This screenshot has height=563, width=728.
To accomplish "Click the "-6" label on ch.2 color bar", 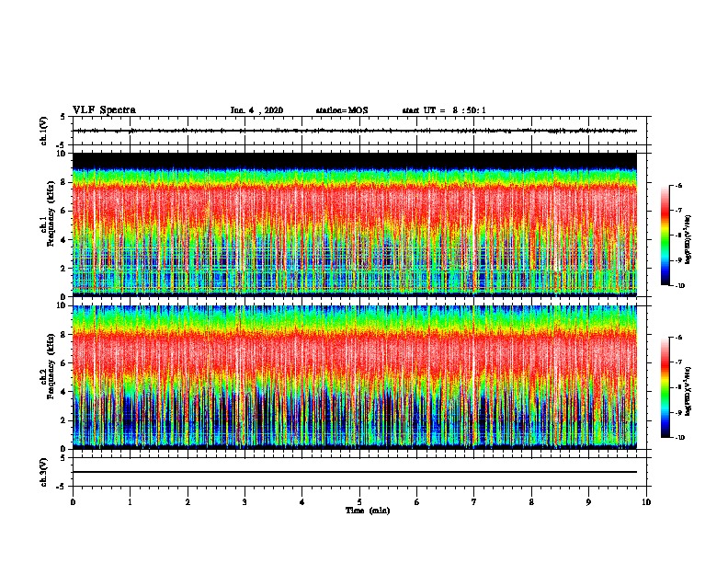I will click(679, 338).
